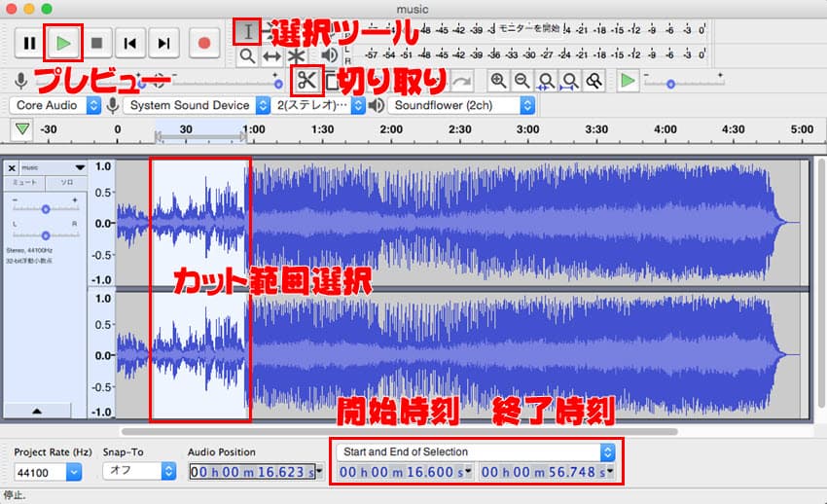Click モニターを開始 on the recording meter
The width and height of the screenshot is (827, 504).
(529, 28)
